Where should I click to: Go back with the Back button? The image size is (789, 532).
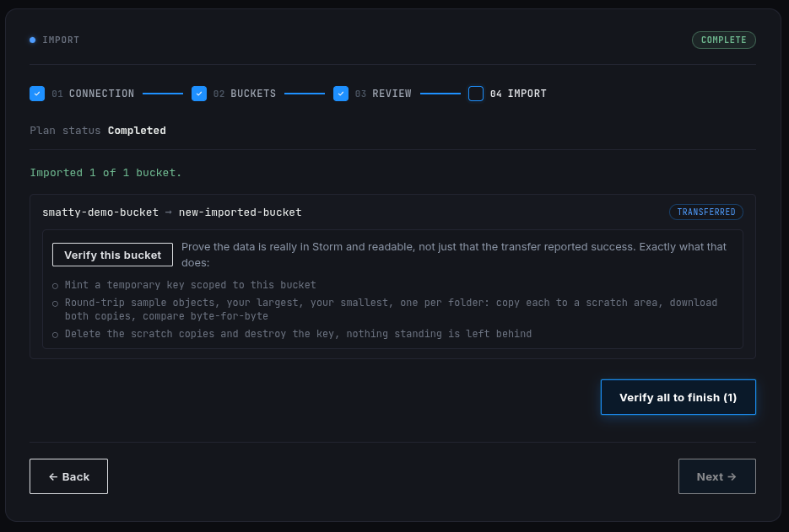68,476
